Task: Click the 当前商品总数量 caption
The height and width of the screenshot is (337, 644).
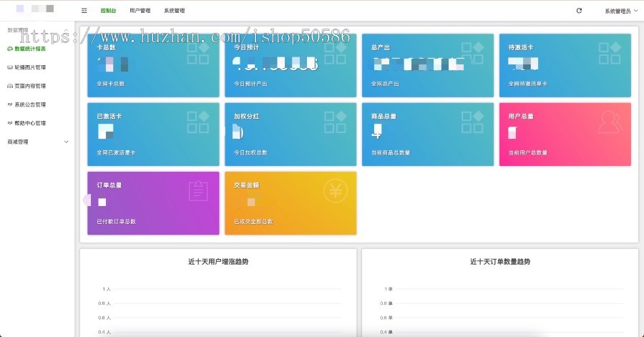Action: 391,152
